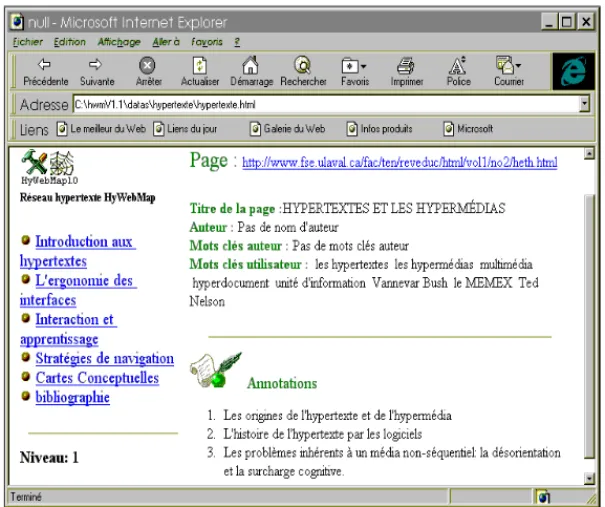The height and width of the screenshot is (507, 605).
Task: Click annotation Les problèmes inhérents à un média
Action: pyautogui.click(x=392, y=462)
